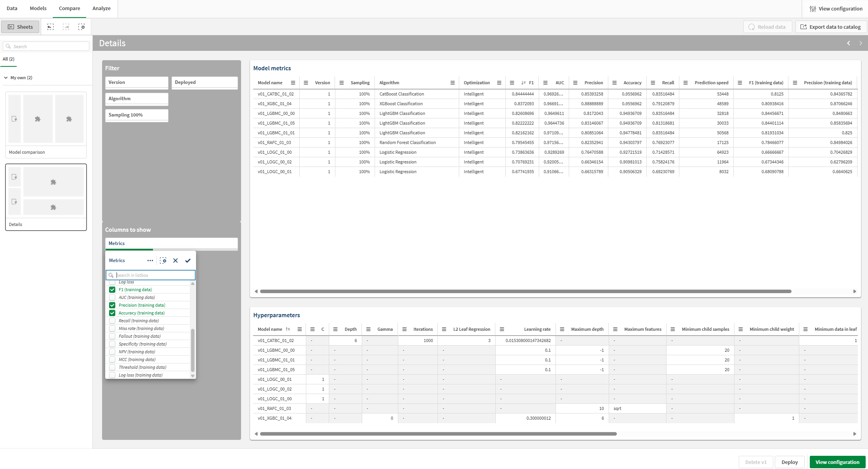The height and width of the screenshot is (469, 868).
Task: Open the Metrics listbox options via ellipsis icon
Action: click(x=150, y=261)
